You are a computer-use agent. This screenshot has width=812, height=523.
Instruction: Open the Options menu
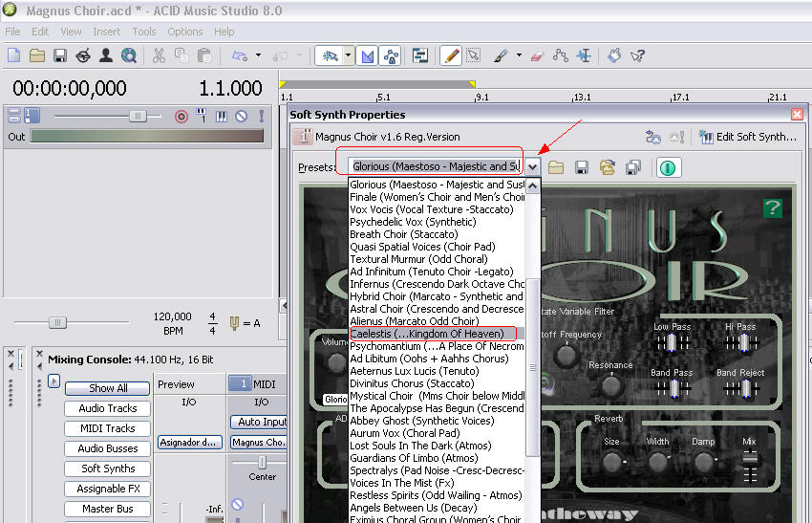[185, 32]
